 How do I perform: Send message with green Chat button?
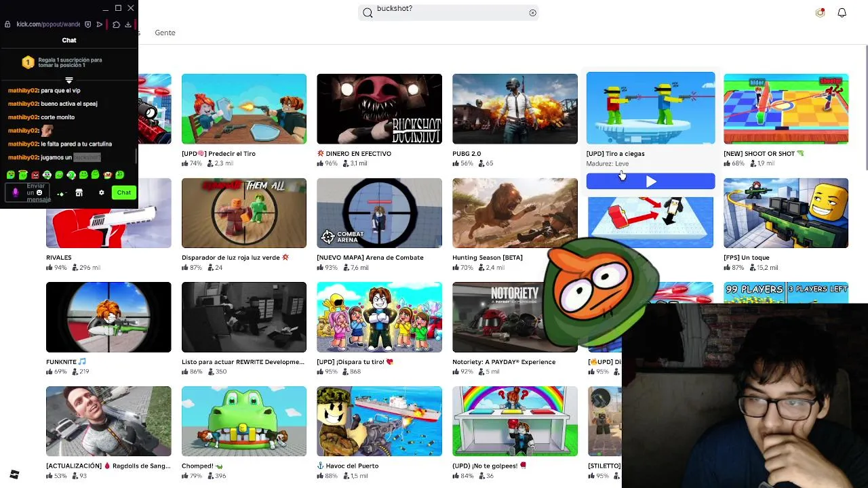pos(123,192)
